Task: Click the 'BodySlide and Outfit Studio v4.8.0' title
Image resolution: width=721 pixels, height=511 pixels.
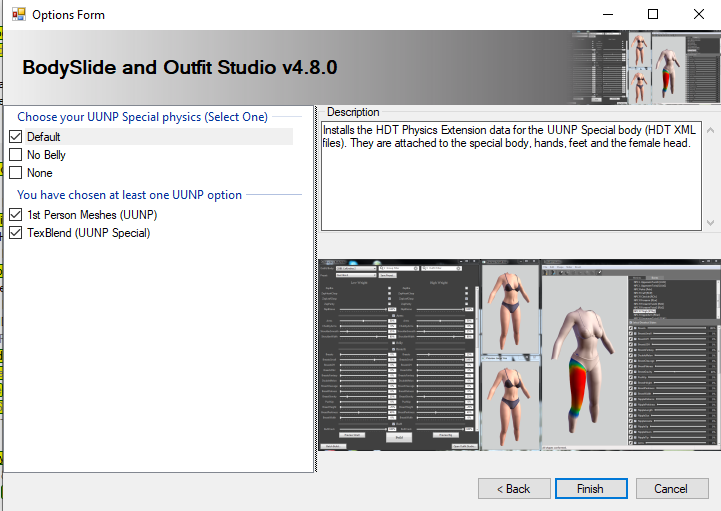Action: [180, 68]
